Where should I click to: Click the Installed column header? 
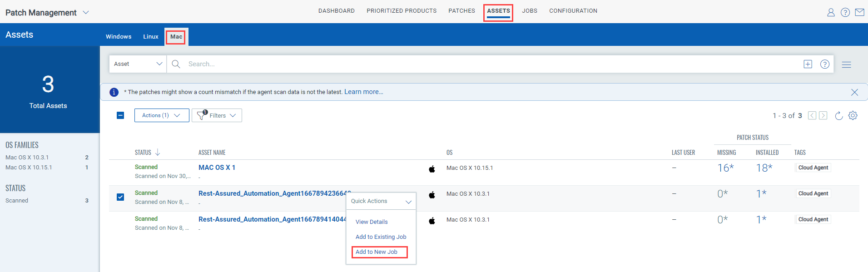click(767, 153)
